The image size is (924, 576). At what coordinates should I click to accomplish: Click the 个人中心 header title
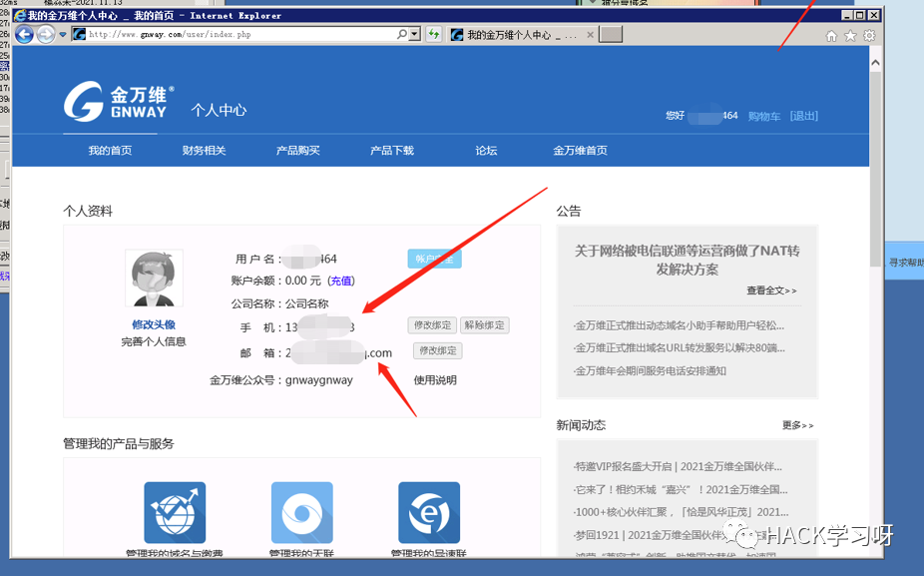coord(219,110)
